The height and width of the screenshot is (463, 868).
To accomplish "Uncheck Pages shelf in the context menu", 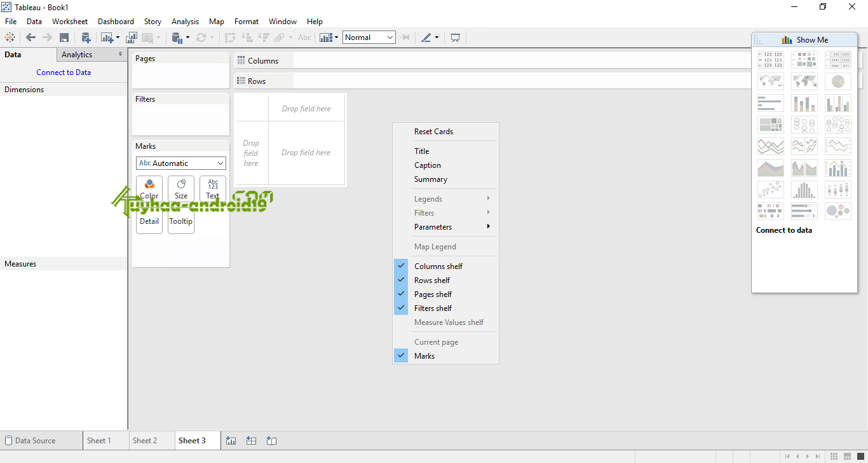I will [433, 294].
